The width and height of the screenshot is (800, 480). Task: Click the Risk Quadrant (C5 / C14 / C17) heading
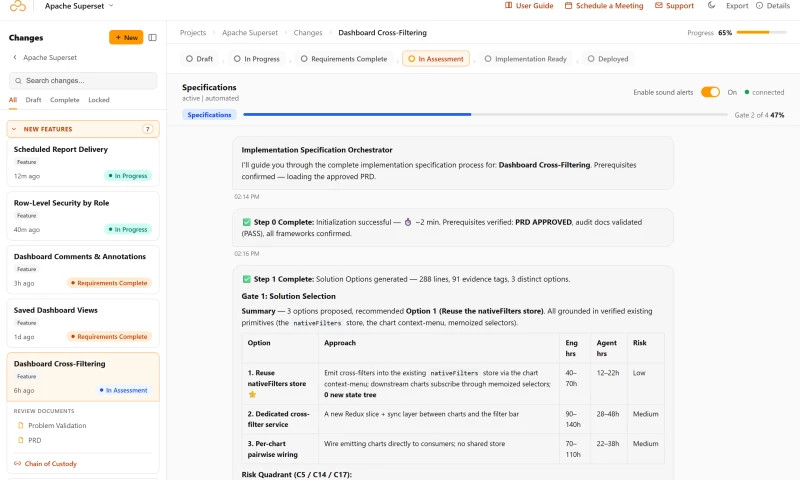point(296,474)
